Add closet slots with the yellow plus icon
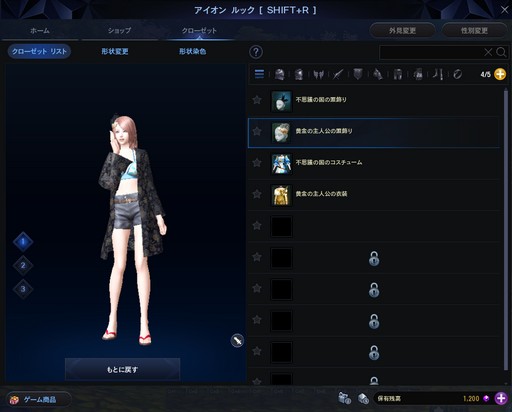This screenshot has height=412, width=512. click(500, 74)
